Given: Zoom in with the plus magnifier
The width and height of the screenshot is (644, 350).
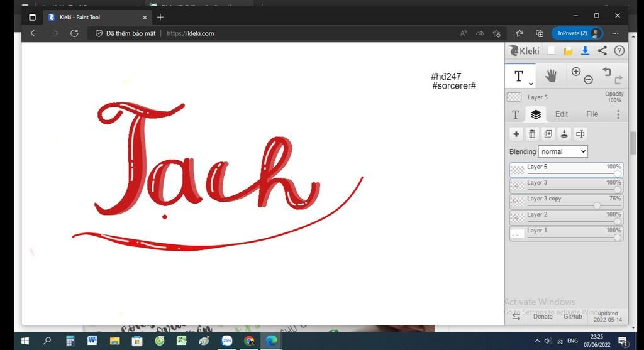Looking at the screenshot, I should (x=576, y=72).
